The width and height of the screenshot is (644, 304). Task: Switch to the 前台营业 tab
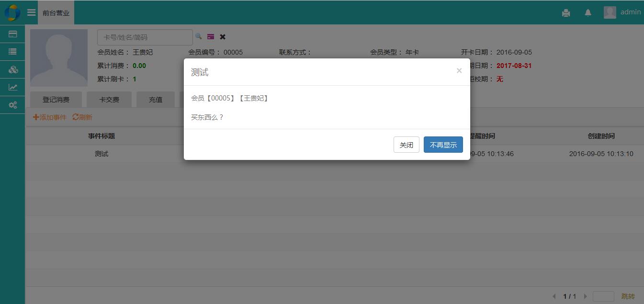point(56,13)
